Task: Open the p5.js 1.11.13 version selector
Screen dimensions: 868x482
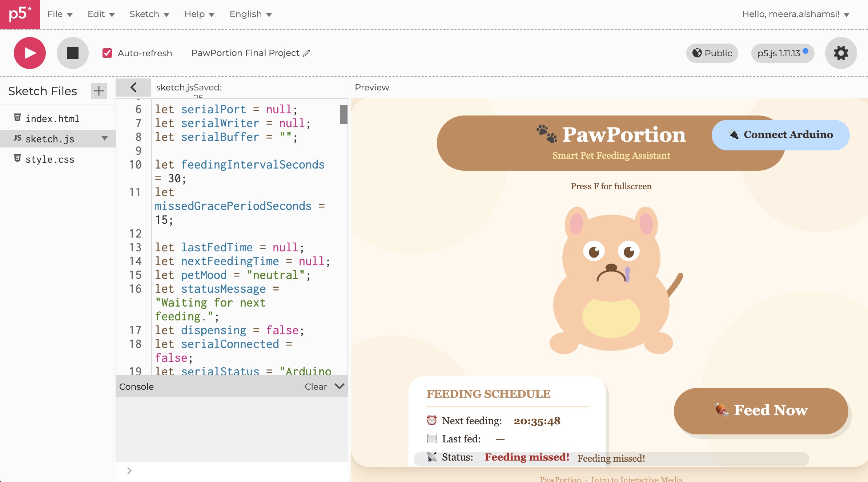Action: pos(782,53)
